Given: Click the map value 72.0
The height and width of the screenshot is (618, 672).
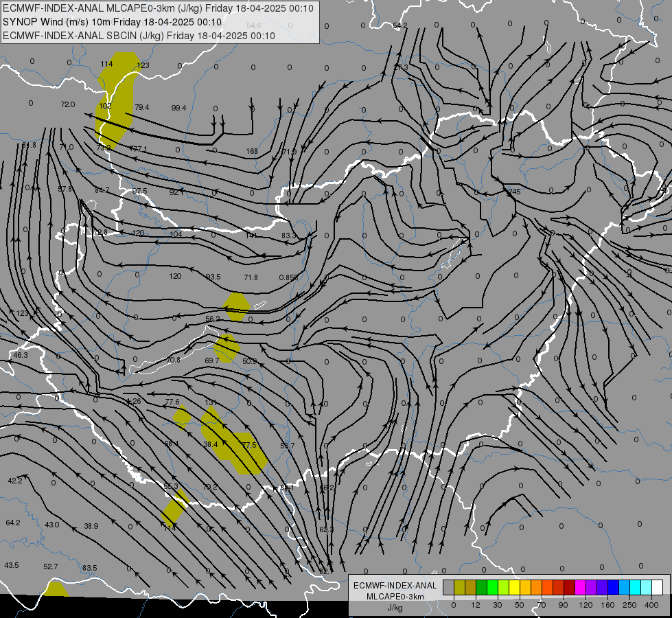Looking at the screenshot, I should [x=68, y=104].
